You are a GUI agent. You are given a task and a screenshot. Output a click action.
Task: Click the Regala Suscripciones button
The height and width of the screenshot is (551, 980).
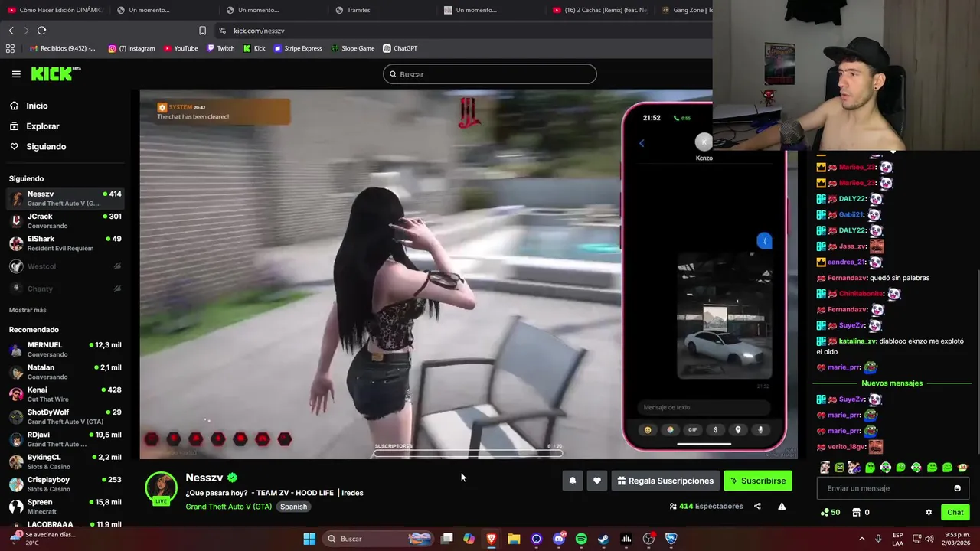[x=665, y=481]
